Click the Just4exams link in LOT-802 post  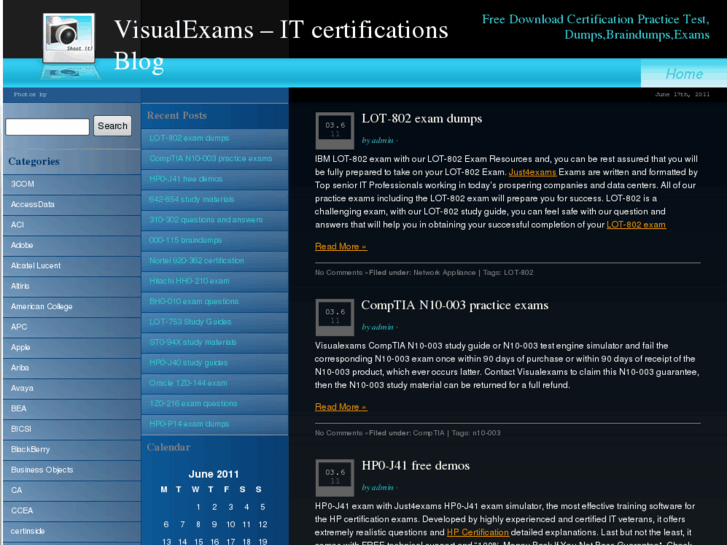click(x=532, y=172)
